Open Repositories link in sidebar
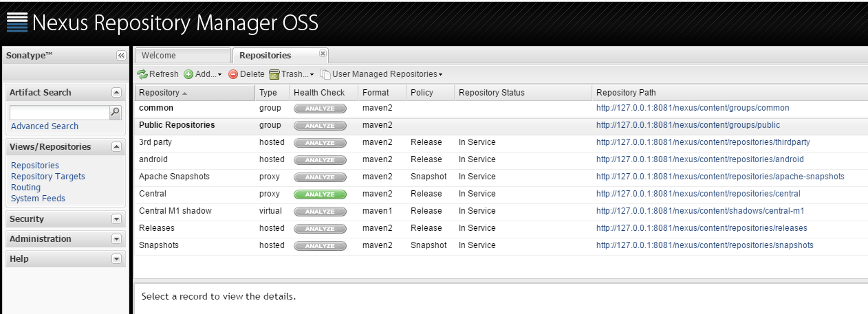 (35, 166)
